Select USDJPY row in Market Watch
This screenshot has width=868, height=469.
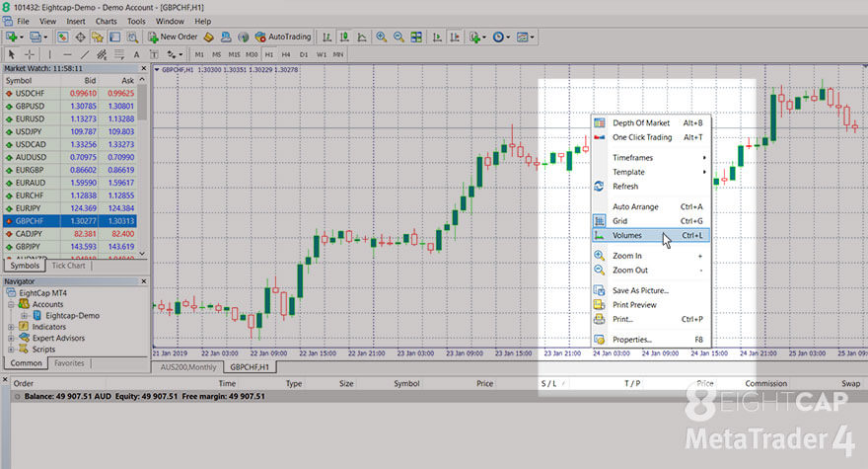pyautogui.click(x=70, y=131)
